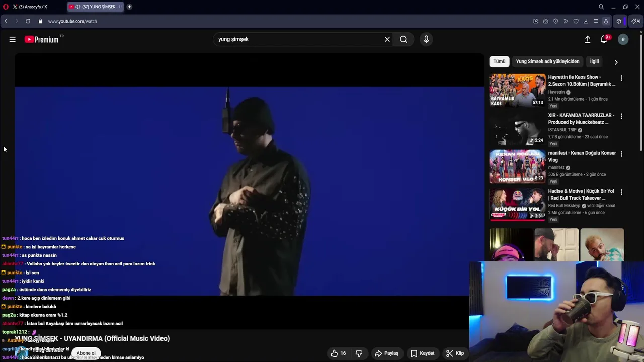Dislike the video with thumbs down
Image resolution: width=644 pixels, height=362 pixels.
359,353
